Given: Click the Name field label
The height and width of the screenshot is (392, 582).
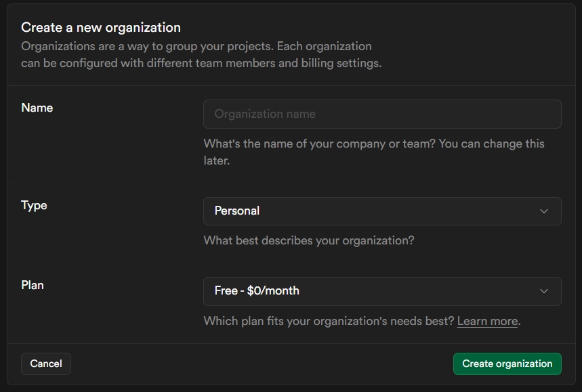Looking at the screenshot, I should (x=37, y=108).
